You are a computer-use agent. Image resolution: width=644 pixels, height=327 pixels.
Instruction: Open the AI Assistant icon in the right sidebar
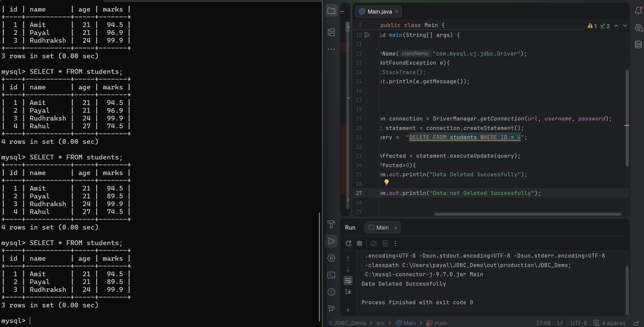(638, 28)
